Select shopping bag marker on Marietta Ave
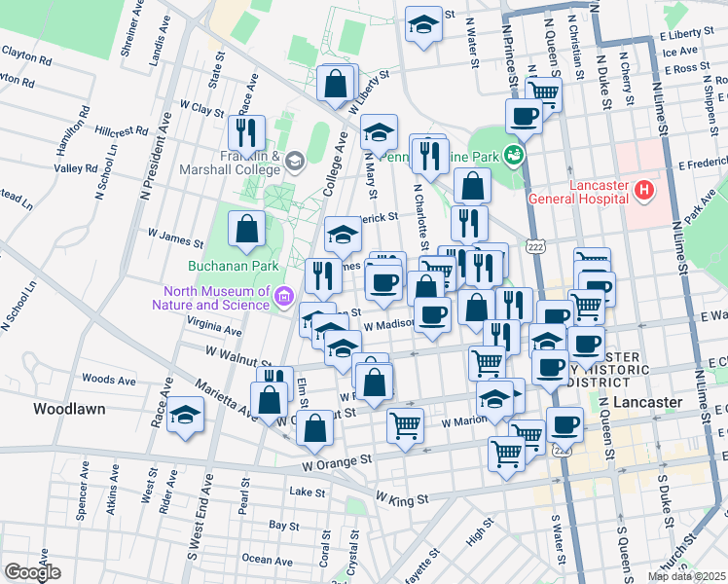Viewport: 728px width, 584px height. click(269, 403)
